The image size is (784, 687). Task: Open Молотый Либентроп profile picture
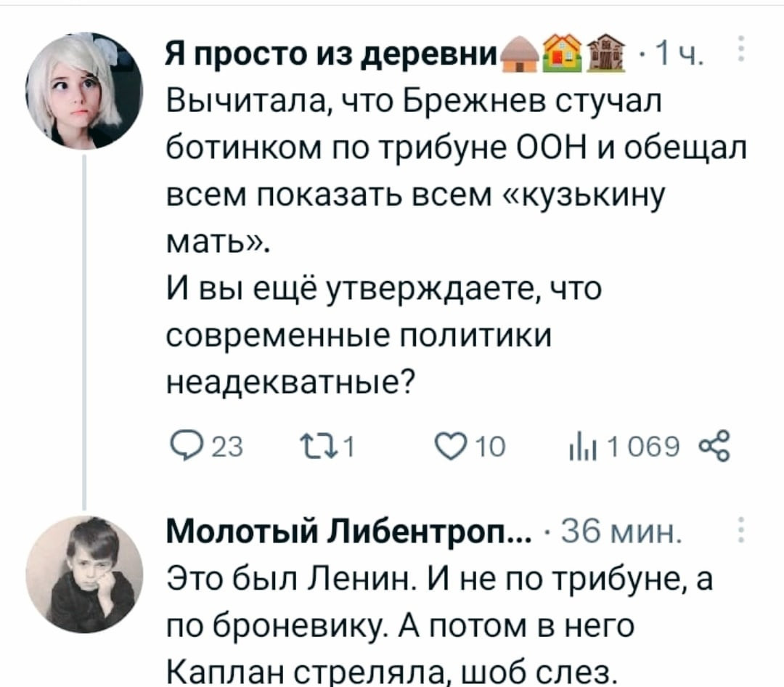pos(83,574)
